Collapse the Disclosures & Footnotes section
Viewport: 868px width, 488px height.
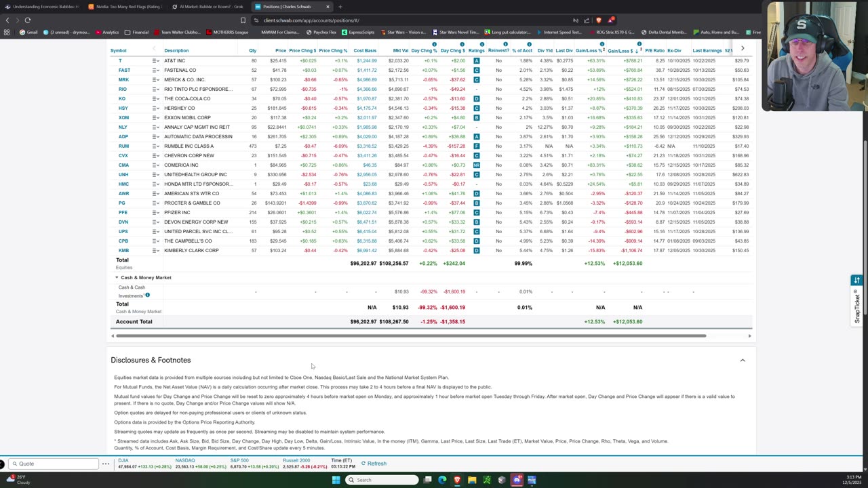point(743,361)
